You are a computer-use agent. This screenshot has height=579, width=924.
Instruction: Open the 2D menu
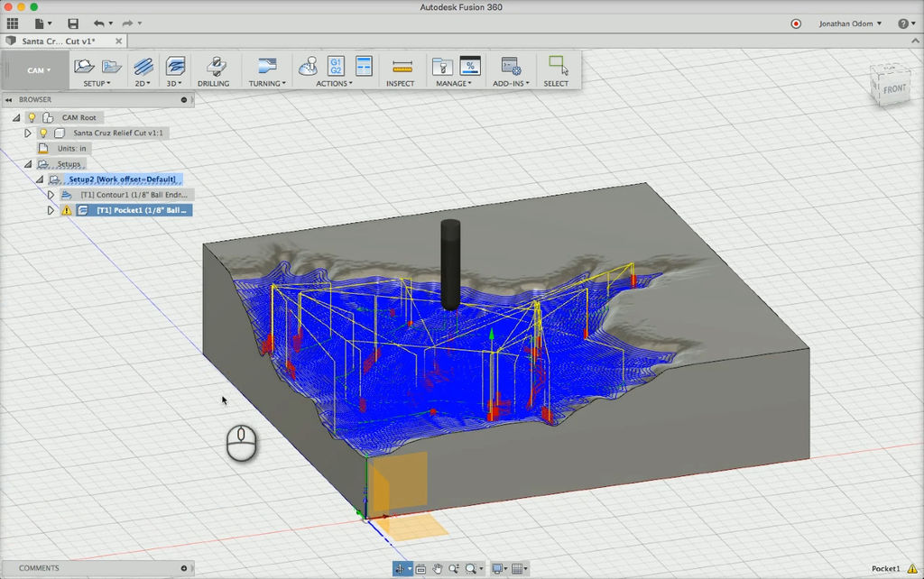(x=143, y=84)
